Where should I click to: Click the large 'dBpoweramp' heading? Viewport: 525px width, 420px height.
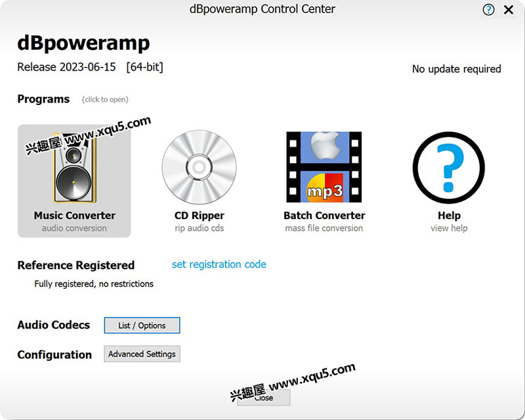tap(83, 43)
